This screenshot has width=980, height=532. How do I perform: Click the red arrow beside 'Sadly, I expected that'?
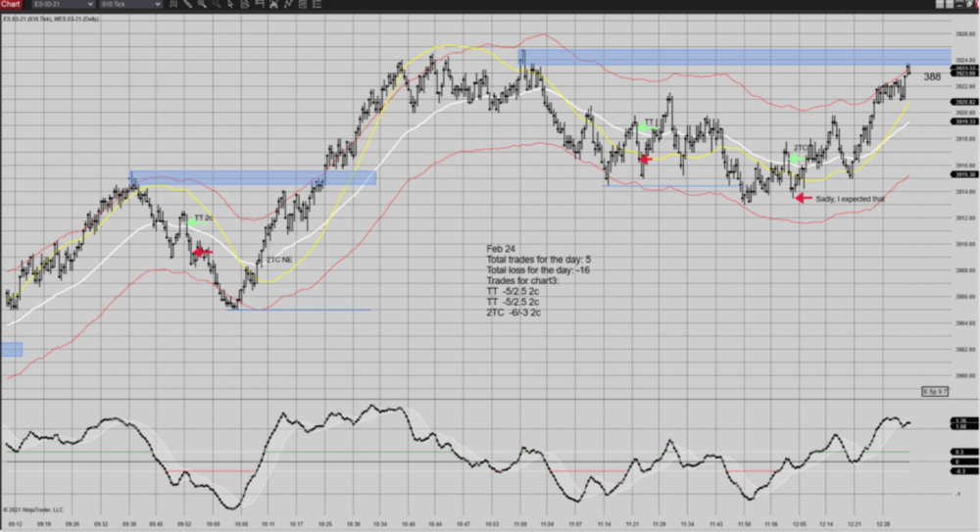804,198
